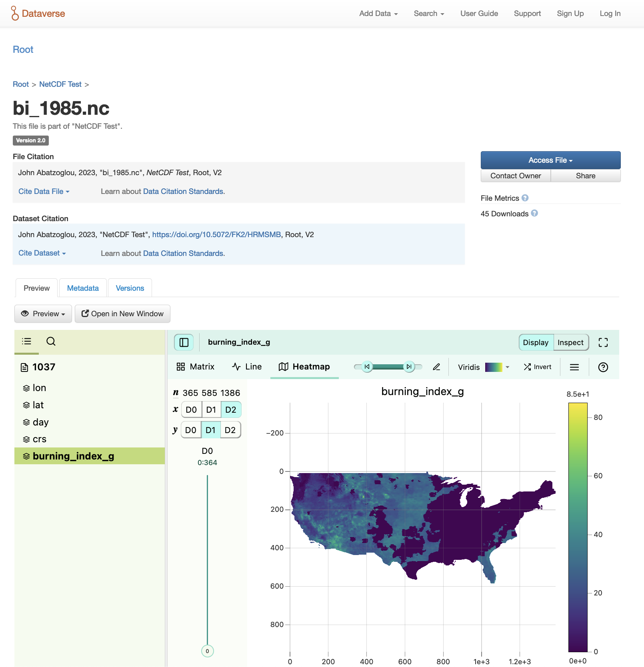Click the D0 slider handle at 0
The width and height of the screenshot is (644, 667).
[x=207, y=651]
